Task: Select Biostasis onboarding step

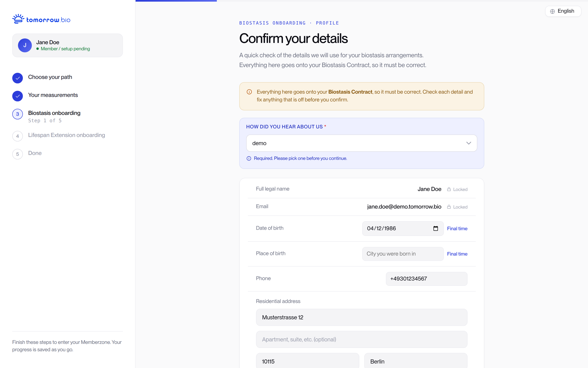Action: coord(54,113)
